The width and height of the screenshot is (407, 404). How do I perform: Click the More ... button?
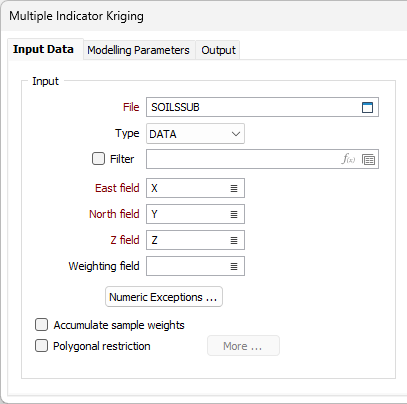point(243,346)
